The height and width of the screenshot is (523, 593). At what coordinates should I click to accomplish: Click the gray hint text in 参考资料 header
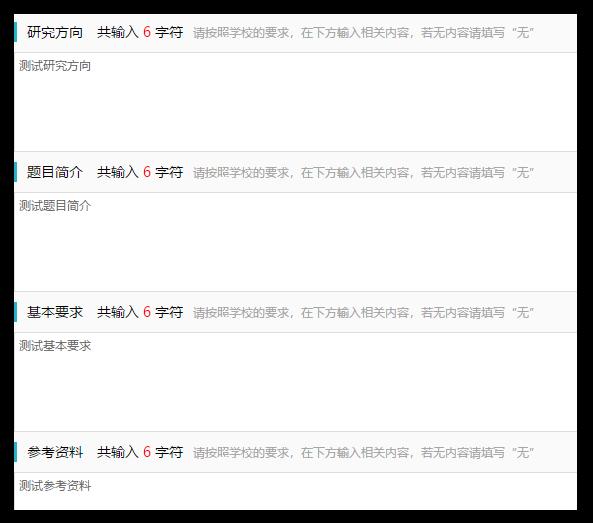[x=363, y=453]
